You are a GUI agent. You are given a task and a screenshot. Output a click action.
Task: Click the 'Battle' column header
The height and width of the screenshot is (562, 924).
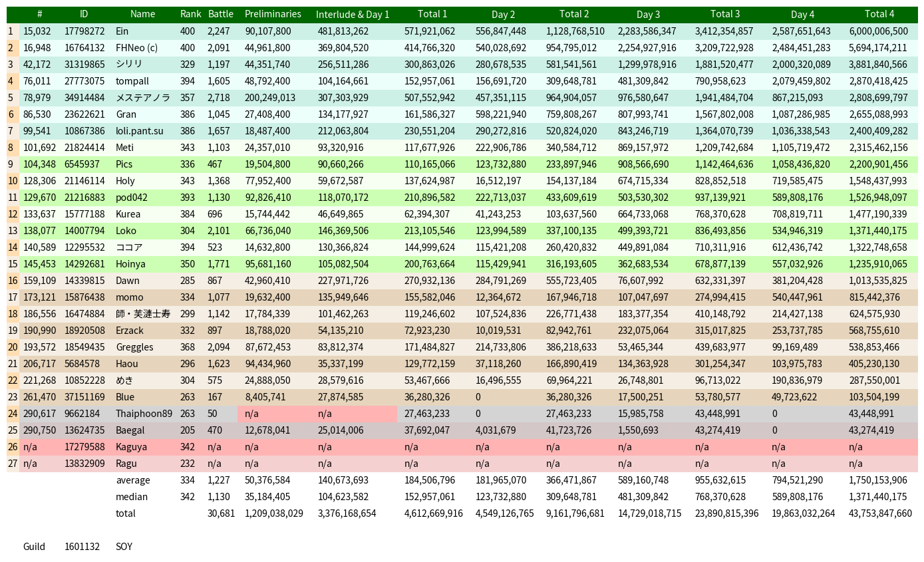pyautogui.click(x=221, y=14)
